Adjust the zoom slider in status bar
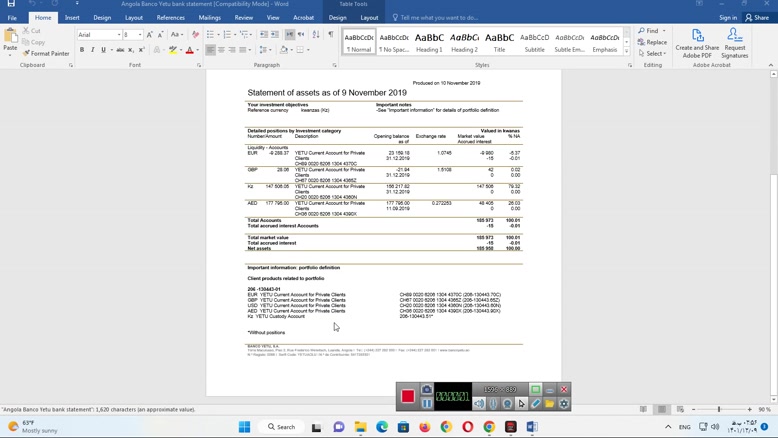Screen dimensions: 778x438 719,409
